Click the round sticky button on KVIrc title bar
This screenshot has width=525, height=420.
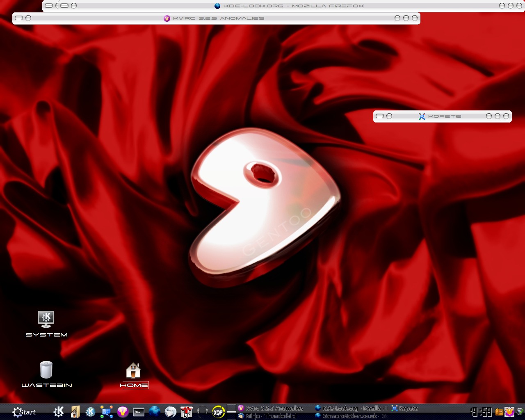28,18
